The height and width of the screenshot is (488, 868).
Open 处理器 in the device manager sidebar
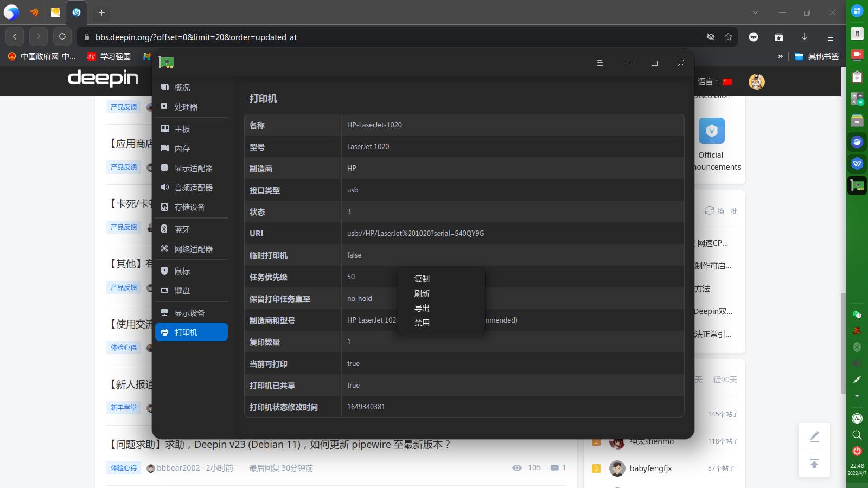tap(192, 107)
